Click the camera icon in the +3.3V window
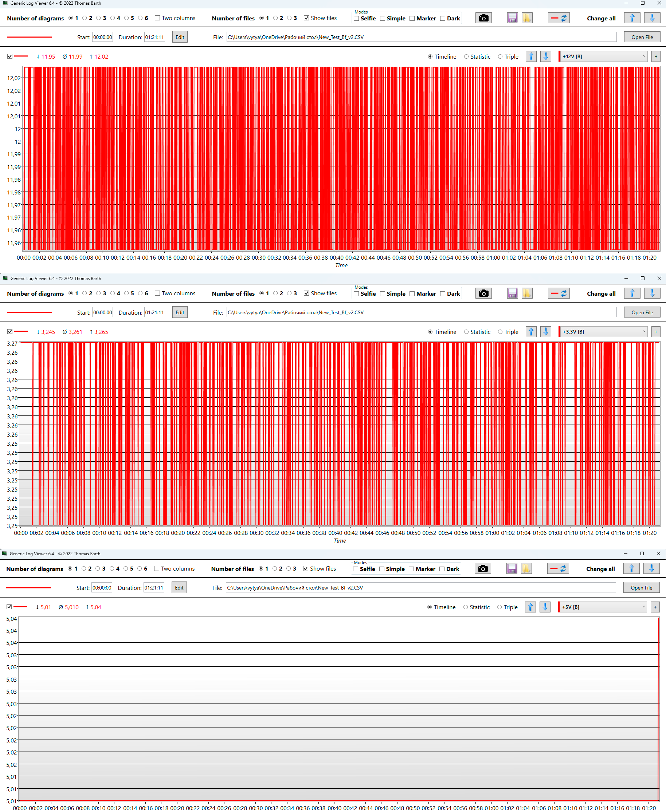The width and height of the screenshot is (666, 812). coord(483,293)
